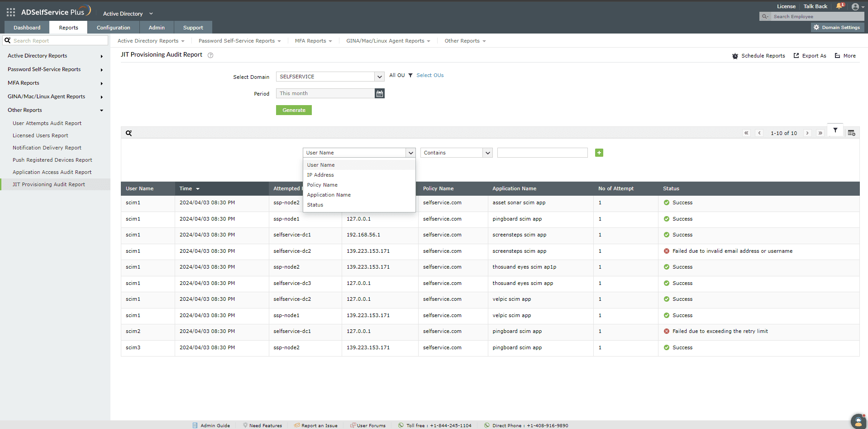Choose Status from filter list
The width and height of the screenshot is (868, 429).
tap(359, 205)
